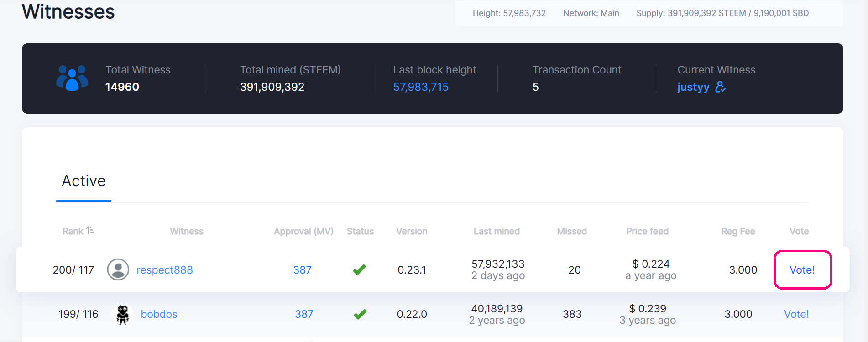The height and width of the screenshot is (342, 868).
Task: Switch to the Active tab
Action: [x=84, y=181]
